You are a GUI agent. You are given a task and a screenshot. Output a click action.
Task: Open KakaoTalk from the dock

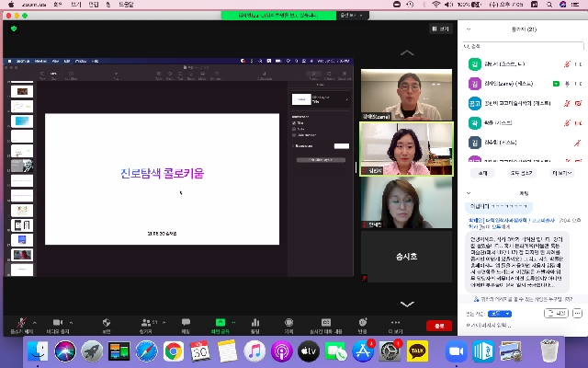(x=418, y=351)
